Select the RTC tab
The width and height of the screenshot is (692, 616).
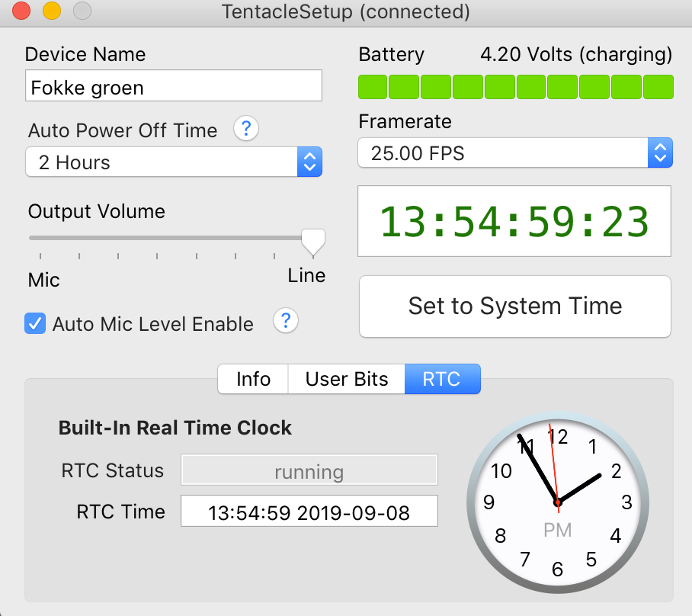point(442,379)
